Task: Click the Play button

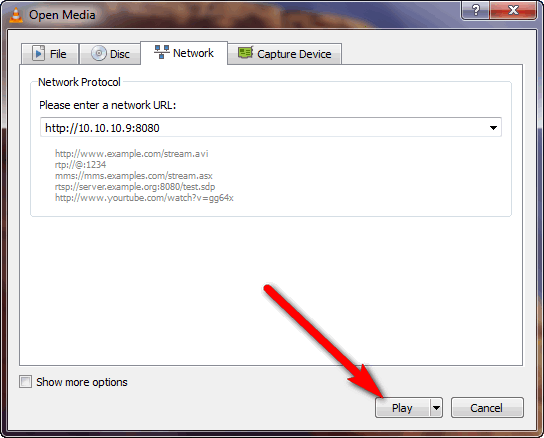Action: [402, 407]
